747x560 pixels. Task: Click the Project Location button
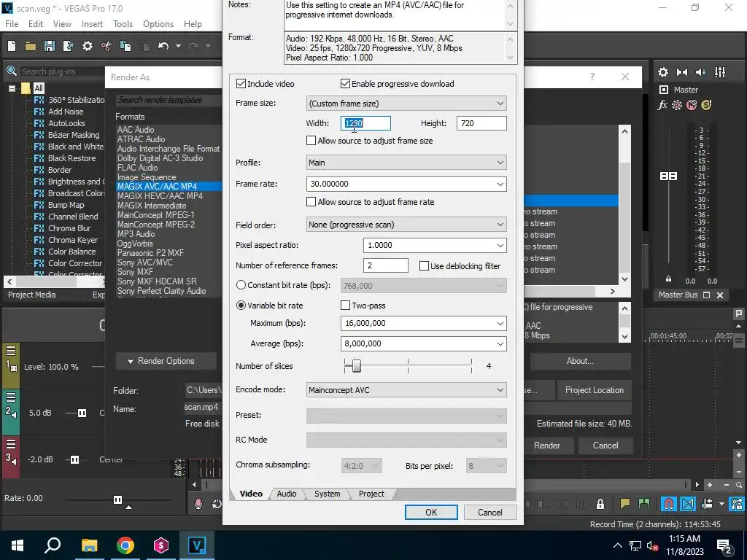[x=594, y=390]
